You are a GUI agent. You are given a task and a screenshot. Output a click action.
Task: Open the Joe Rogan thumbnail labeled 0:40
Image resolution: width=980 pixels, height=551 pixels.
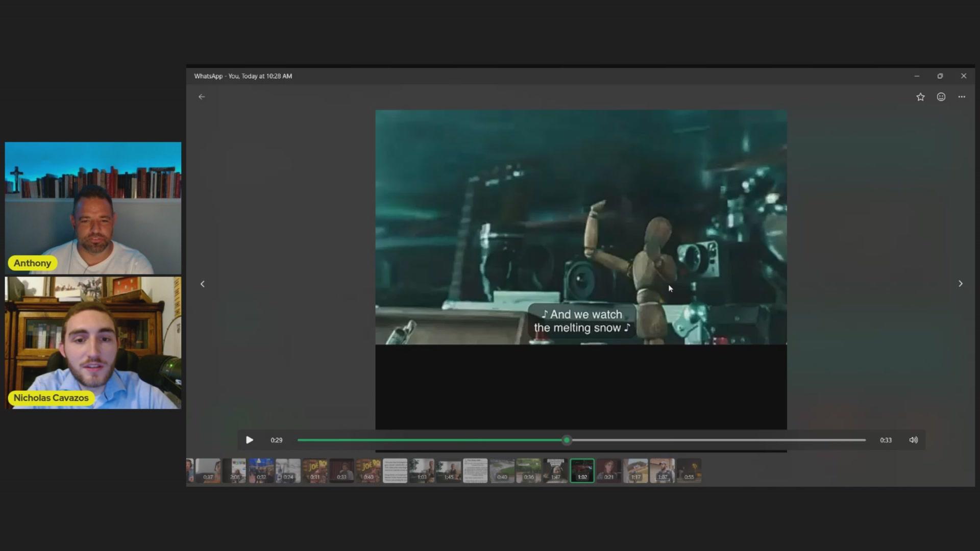[369, 470]
